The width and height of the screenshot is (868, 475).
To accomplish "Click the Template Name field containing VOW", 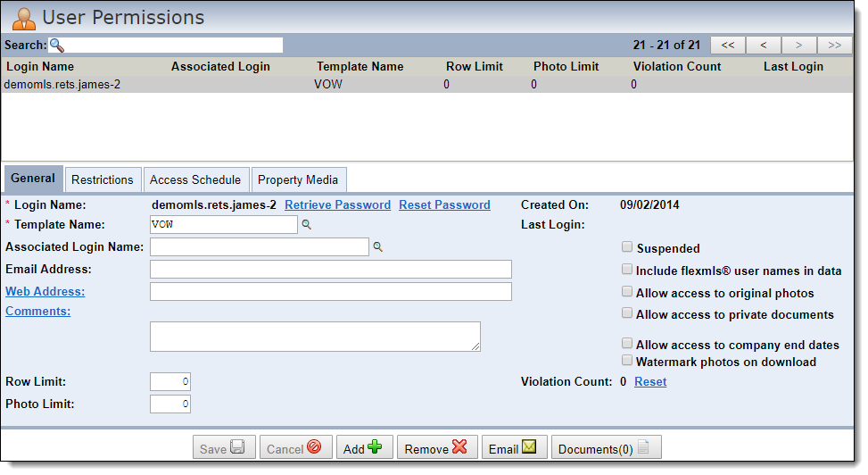I will pos(224,224).
